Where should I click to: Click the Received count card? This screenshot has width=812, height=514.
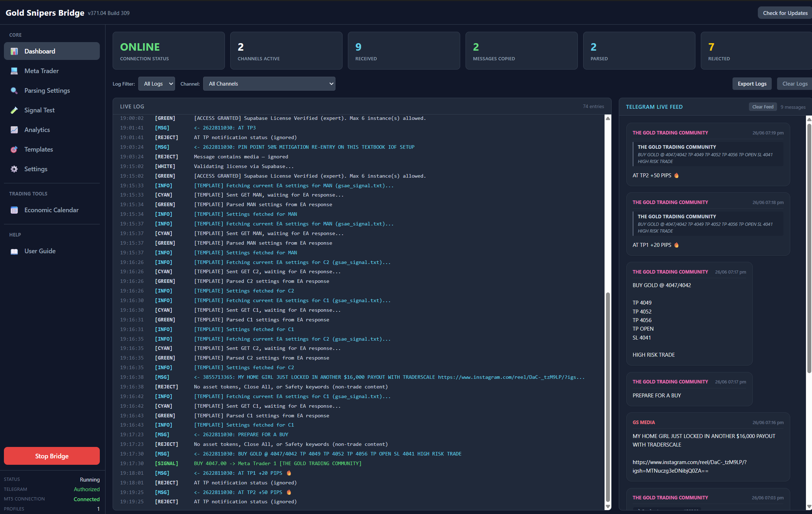[404, 51]
